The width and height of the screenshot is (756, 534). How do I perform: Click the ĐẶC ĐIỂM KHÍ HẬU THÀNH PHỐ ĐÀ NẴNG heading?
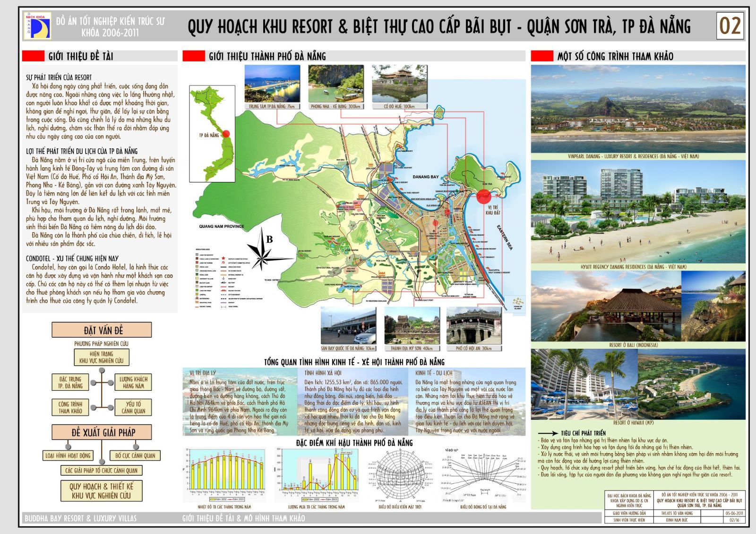pyautogui.click(x=354, y=443)
